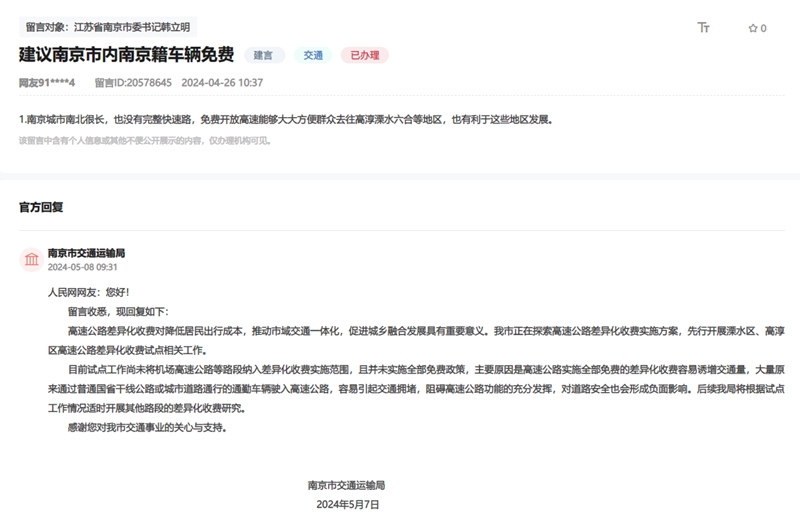Click the signed date 2024年5月7日
Screen dimensions: 800x523
(x=347, y=505)
